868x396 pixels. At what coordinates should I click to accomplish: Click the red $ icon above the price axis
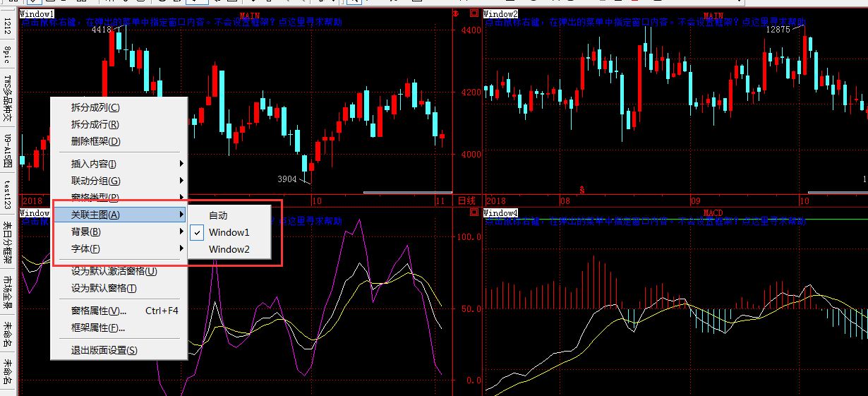coord(456,14)
